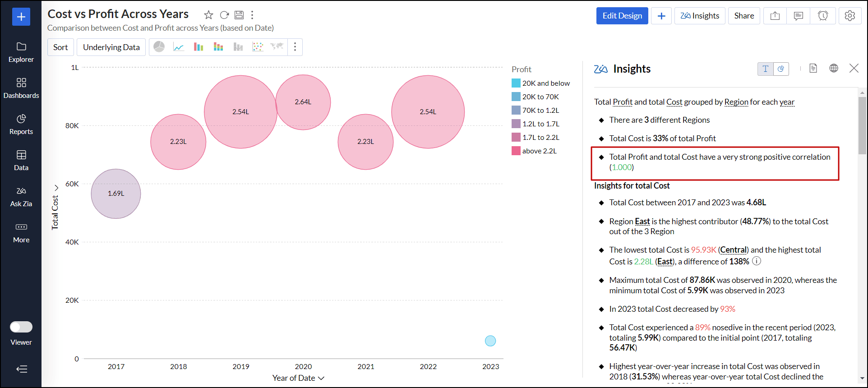The width and height of the screenshot is (868, 388).
Task: Click the 'above 2.2L' legend color swatch
Action: 516,151
